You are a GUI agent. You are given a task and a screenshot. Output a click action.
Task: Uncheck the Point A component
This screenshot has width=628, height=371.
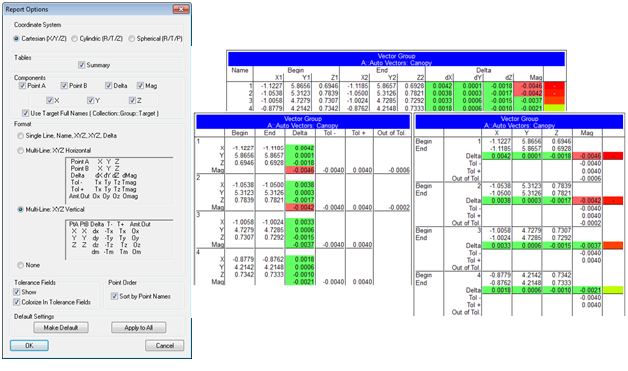(22, 86)
